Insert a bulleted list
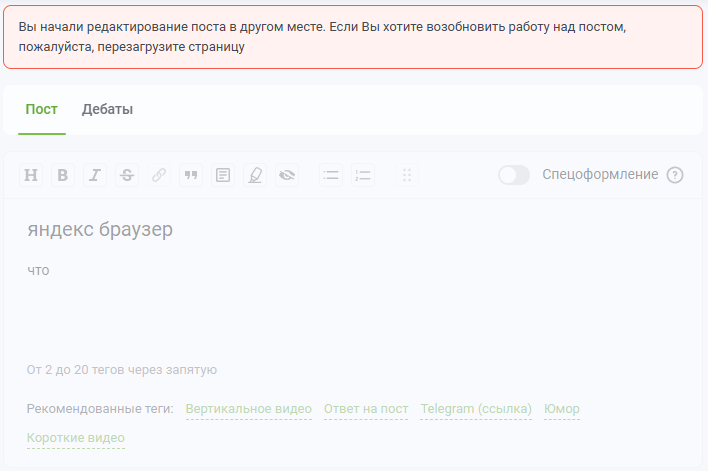This screenshot has width=708, height=471. tap(331, 175)
